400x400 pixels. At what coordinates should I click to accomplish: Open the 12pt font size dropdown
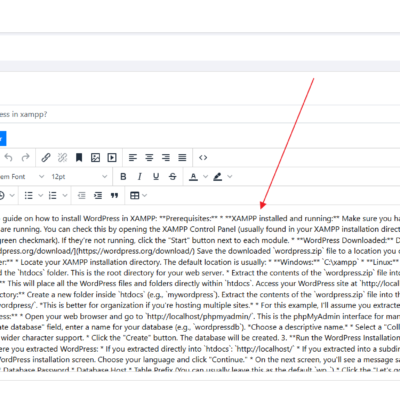79,177
